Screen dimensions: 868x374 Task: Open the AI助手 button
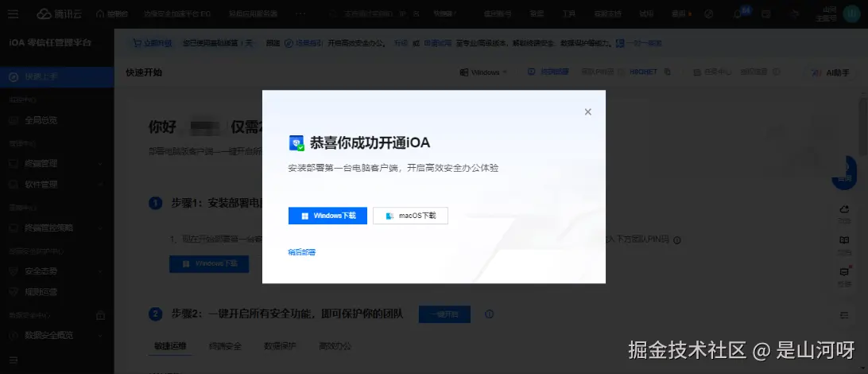831,72
